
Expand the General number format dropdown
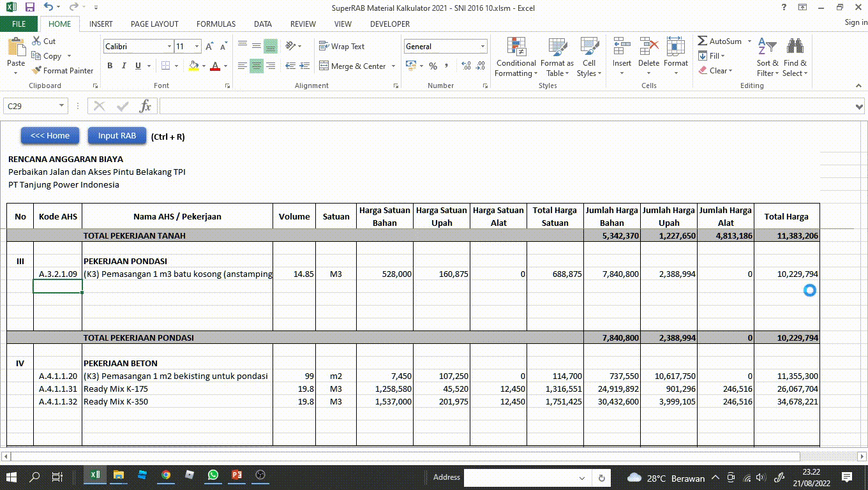pyautogui.click(x=483, y=47)
